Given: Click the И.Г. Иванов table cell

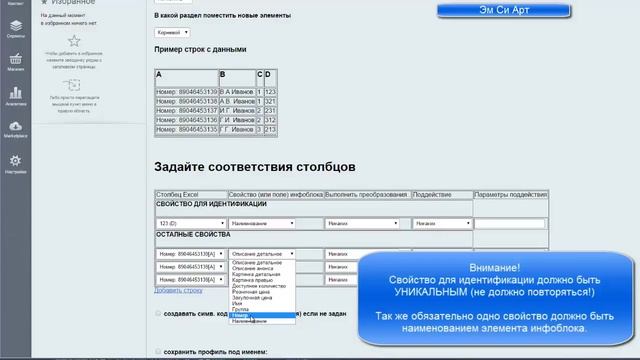Looking at the screenshot, I should coord(237,111).
